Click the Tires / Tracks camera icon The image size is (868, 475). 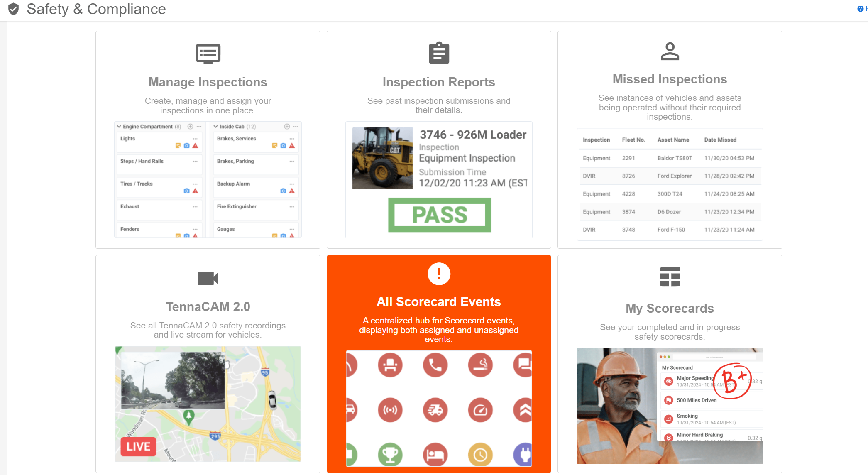pos(187,191)
